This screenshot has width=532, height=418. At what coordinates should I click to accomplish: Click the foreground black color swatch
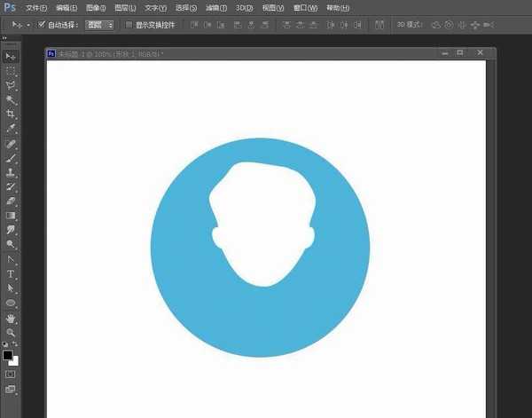(x=8, y=355)
